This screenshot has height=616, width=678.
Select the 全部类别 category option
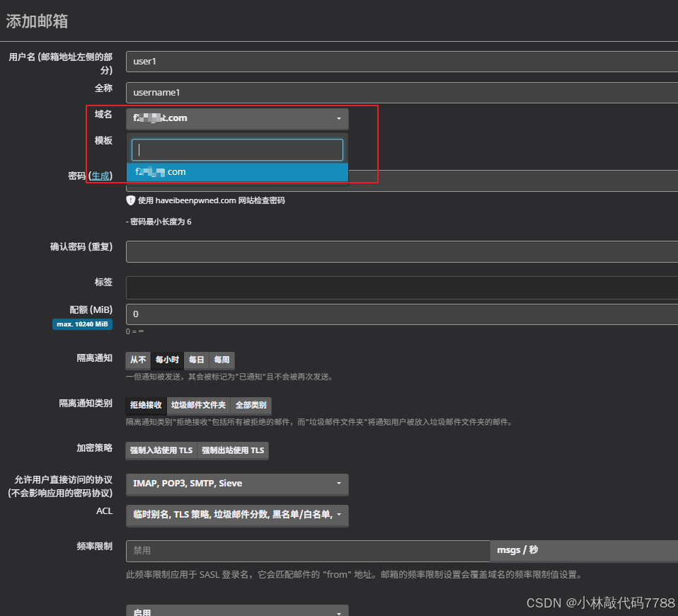[251, 405]
